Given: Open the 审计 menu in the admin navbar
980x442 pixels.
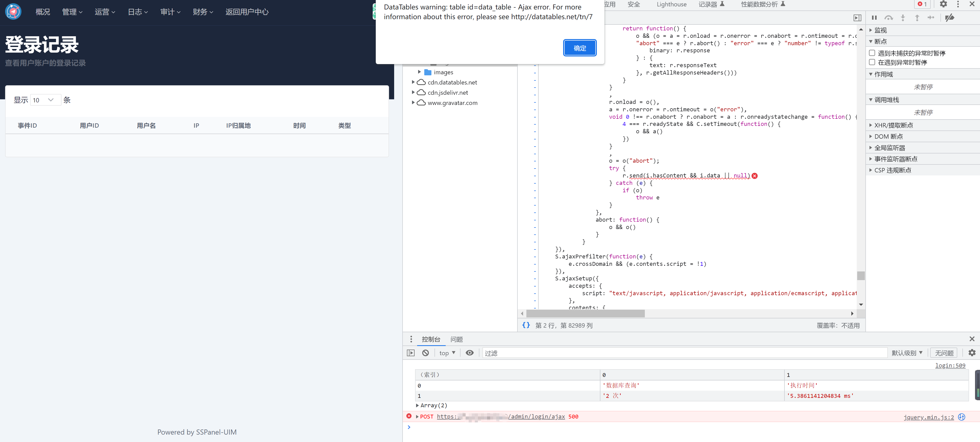Looking at the screenshot, I should pyautogui.click(x=170, y=12).
